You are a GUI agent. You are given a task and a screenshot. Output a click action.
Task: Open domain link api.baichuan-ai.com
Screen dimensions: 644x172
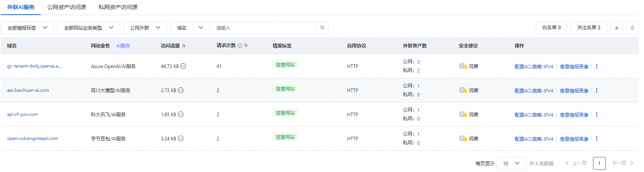[x=28, y=90]
